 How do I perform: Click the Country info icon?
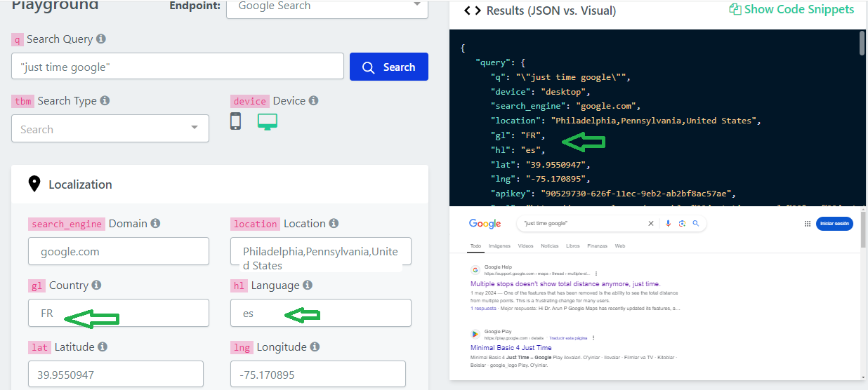click(x=96, y=285)
